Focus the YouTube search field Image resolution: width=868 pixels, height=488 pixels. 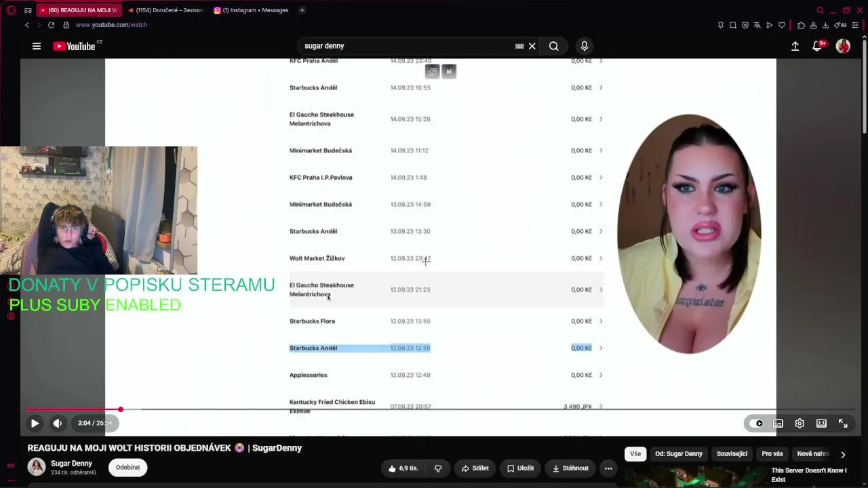click(407, 46)
